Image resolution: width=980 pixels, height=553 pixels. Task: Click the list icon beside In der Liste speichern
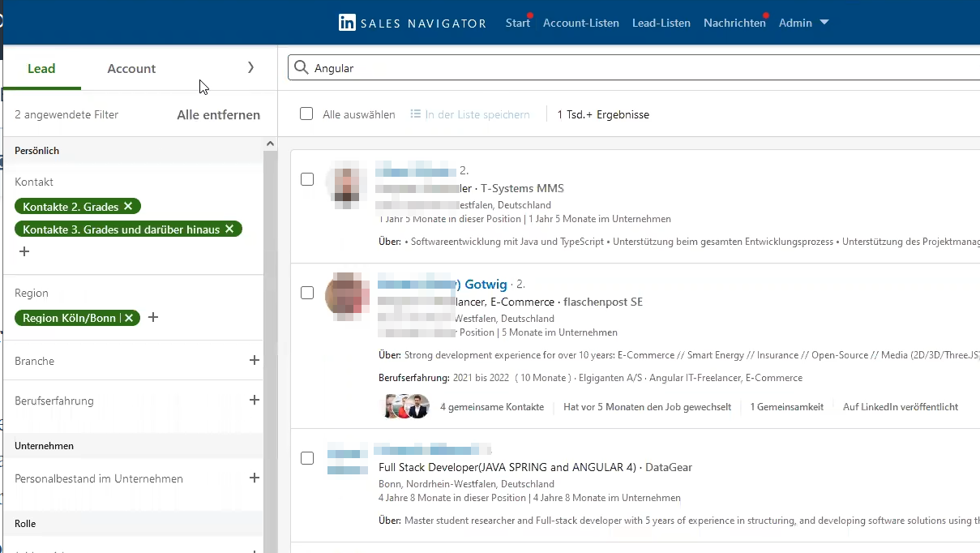(x=416, y=114)
